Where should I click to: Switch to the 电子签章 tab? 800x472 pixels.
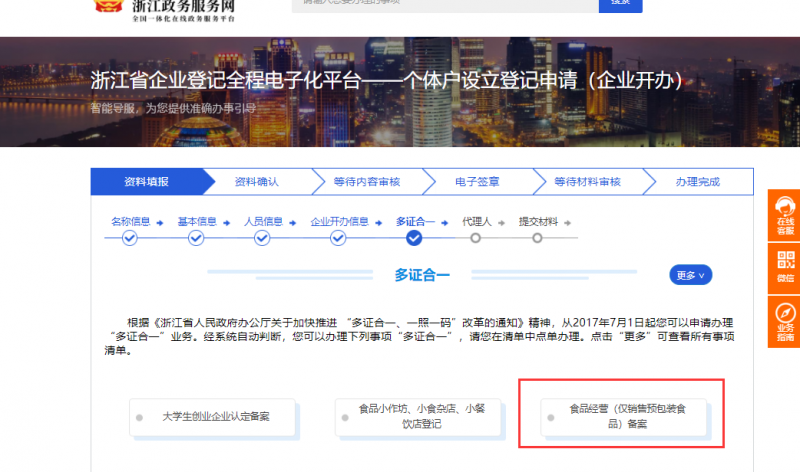click(476, 182)
